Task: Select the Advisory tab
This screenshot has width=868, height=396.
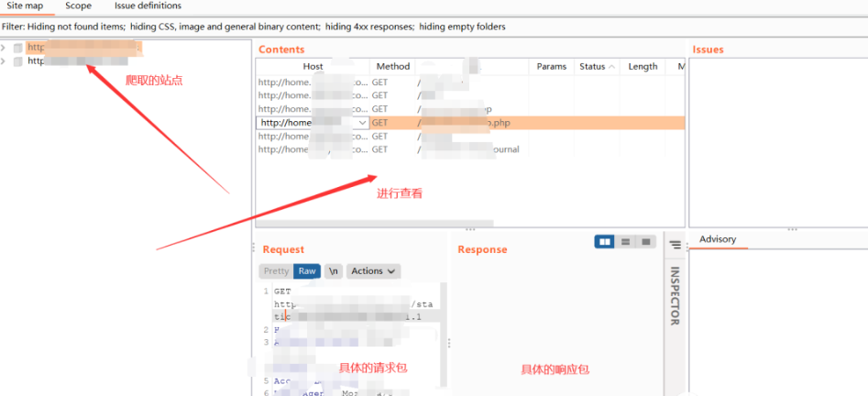Action: (718, 239)
